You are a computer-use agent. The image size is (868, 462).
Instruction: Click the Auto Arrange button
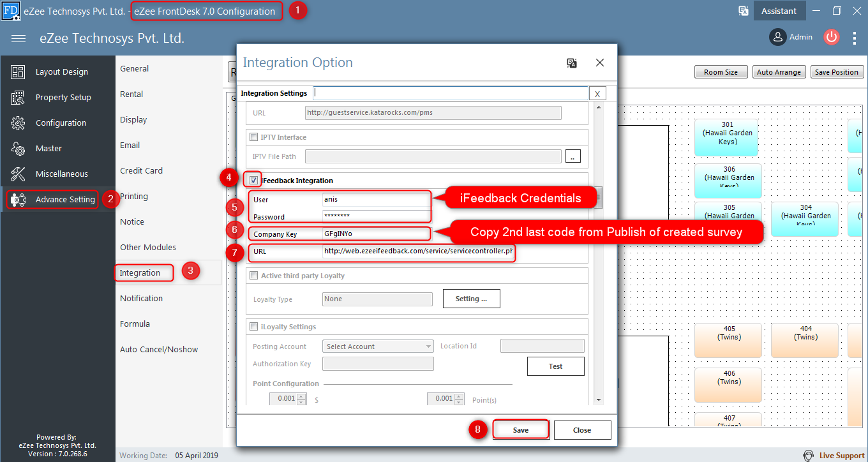click(x=779, y=72)
